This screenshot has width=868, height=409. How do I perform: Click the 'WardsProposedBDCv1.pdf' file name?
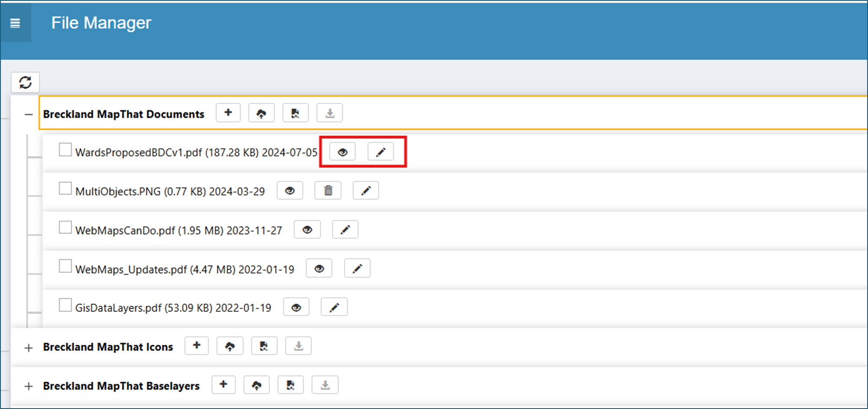[139, 153]
